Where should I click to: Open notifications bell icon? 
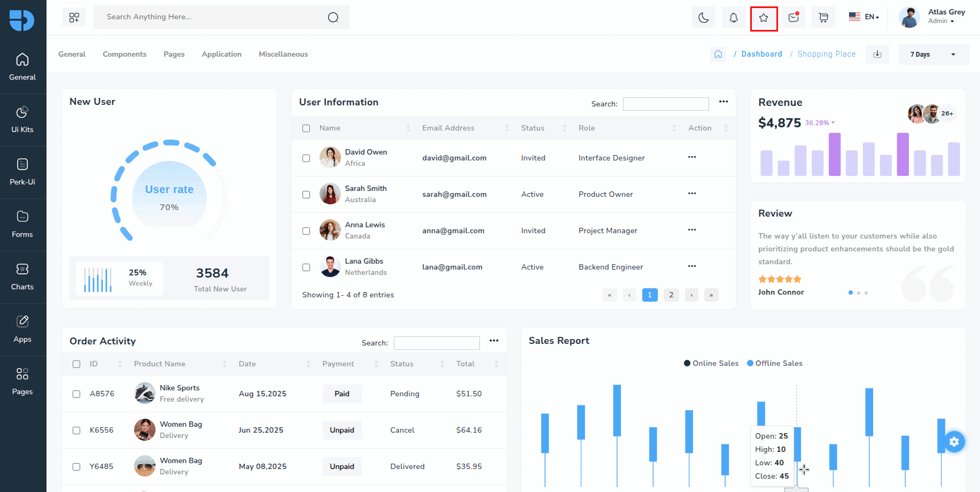(x=734, y=18)
